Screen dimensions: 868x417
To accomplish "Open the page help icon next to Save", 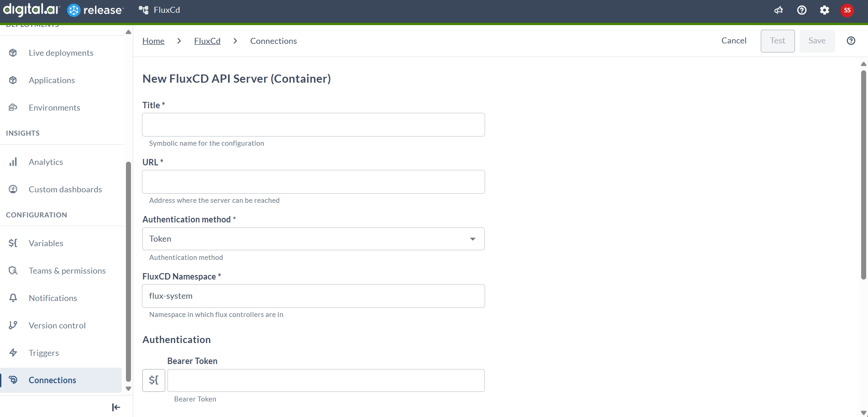I will (851, 41).
